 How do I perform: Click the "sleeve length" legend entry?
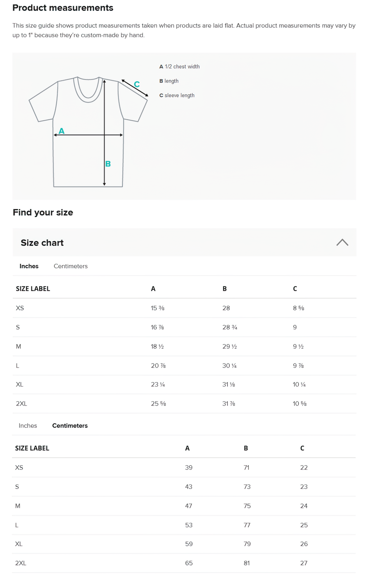[177, 95]
